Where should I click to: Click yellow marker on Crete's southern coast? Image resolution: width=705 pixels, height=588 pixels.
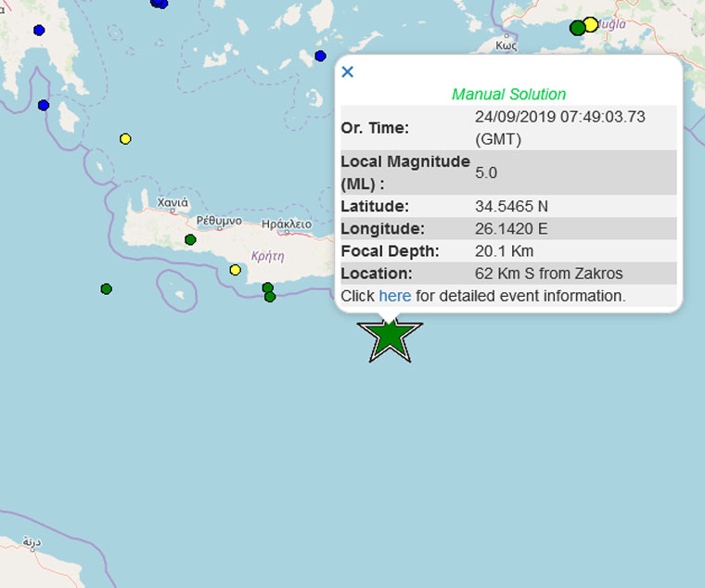click(x=235, y=270)
